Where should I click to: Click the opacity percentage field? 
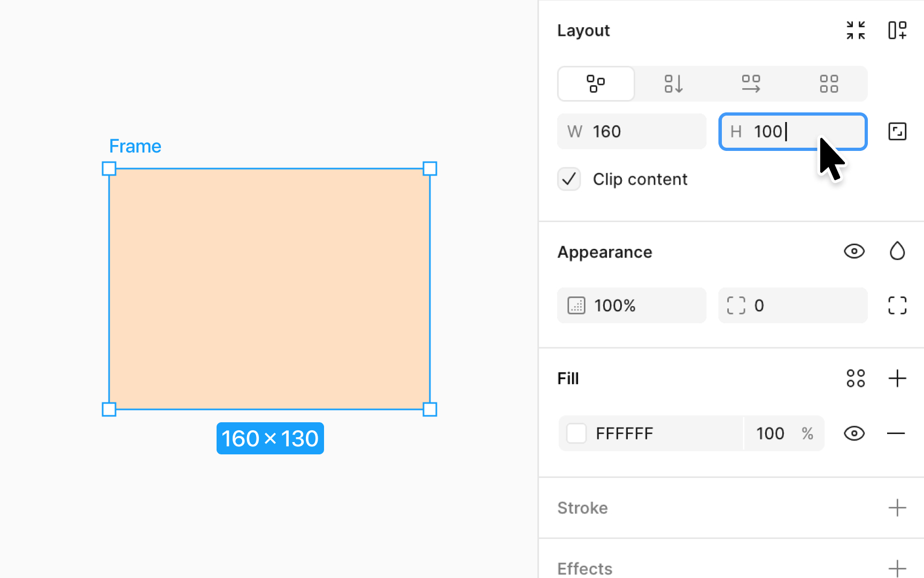tap(631, 305)
